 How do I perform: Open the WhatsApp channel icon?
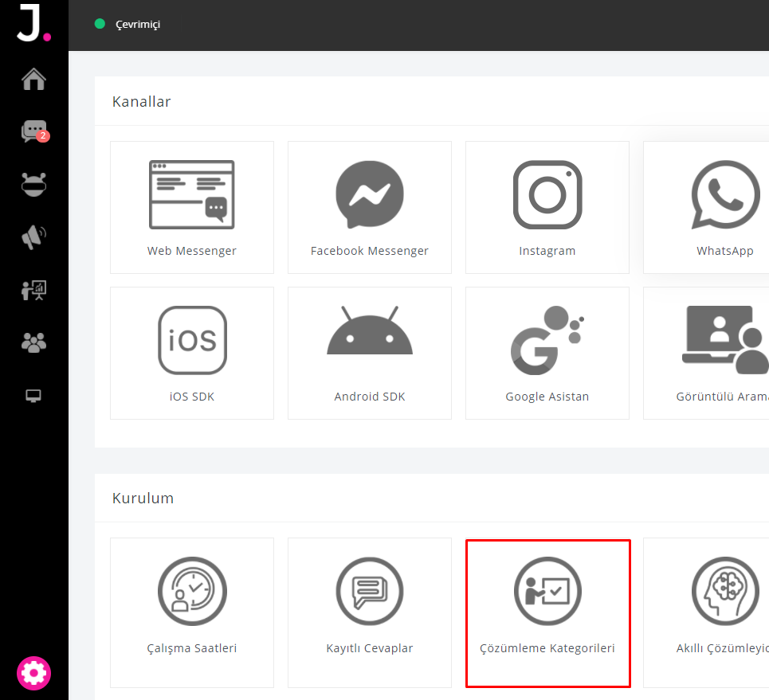[x=725, y=194]
